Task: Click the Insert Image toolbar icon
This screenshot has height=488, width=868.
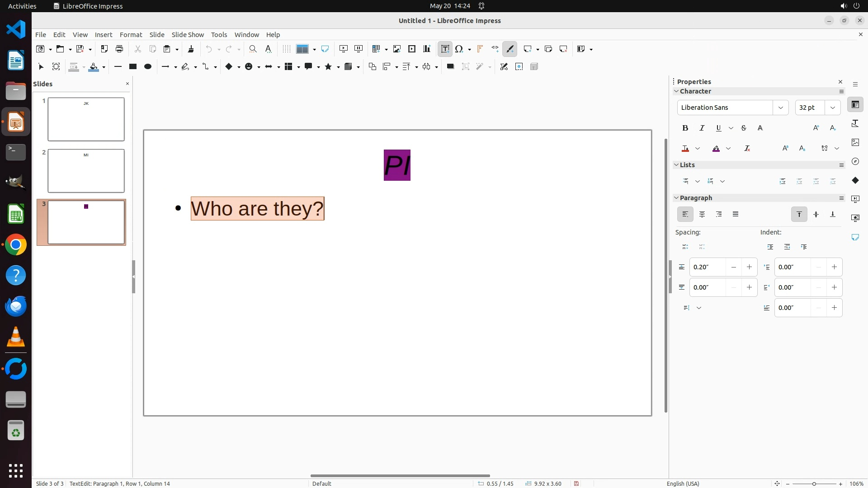Action: (x=396, y=49)
